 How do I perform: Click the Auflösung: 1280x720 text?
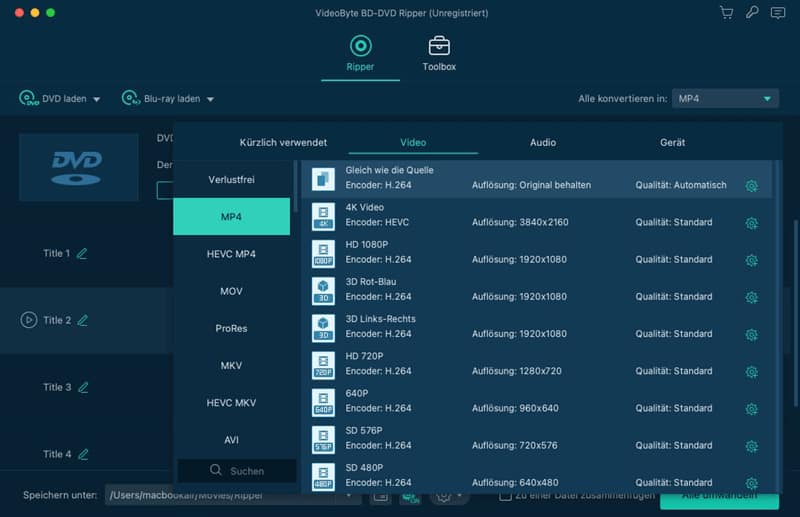point(516,371)
